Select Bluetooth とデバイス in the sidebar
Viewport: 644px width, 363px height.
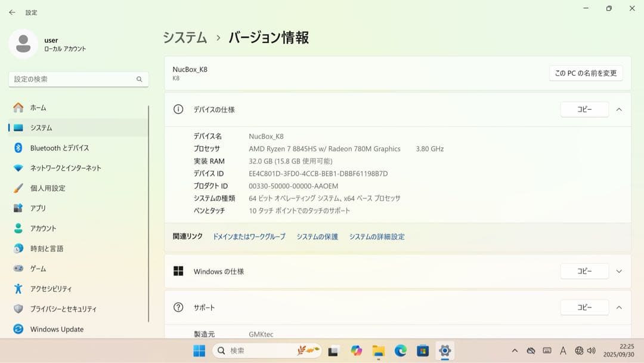pyautogui.click(x=61, y=147)
